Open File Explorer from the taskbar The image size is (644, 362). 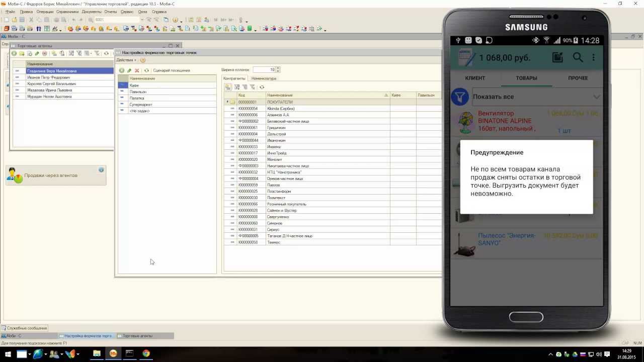[97, 353]
